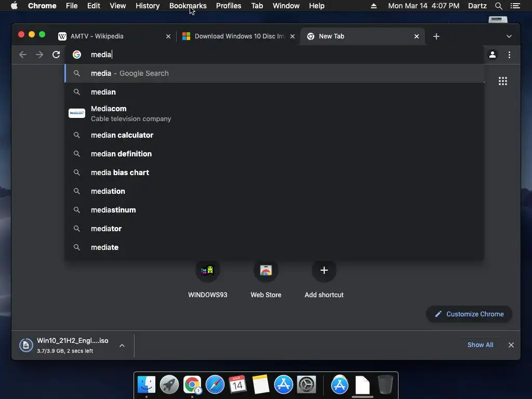Open Finder from the Dock
Viewport: 532px width, 399px height.
coord(146,384)
